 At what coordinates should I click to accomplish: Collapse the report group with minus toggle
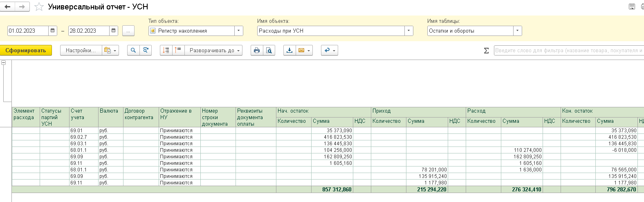(x=4, y=63)
